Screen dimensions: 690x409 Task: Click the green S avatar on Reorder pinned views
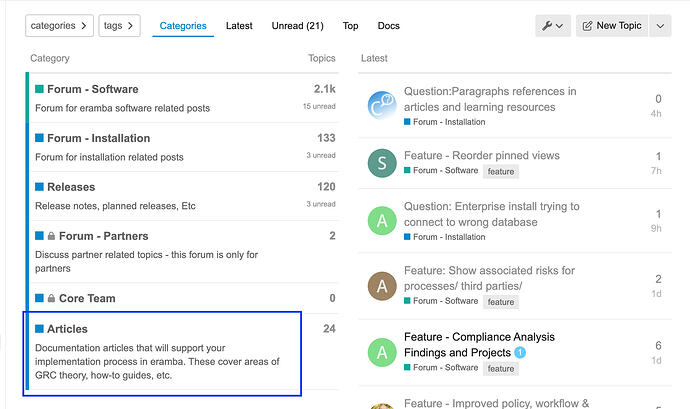(382, 164)
